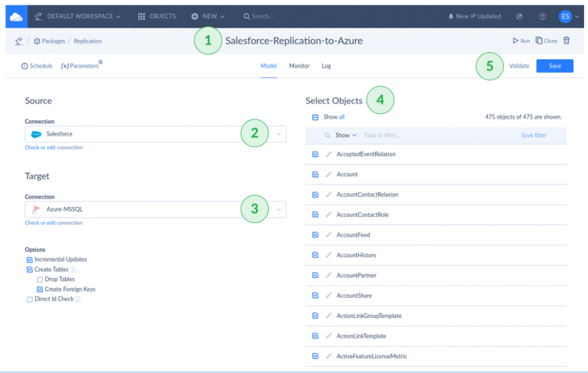This screenshot has height=373, width=588.
Task: Open the help question mark icon
Action: coord(543,16)
